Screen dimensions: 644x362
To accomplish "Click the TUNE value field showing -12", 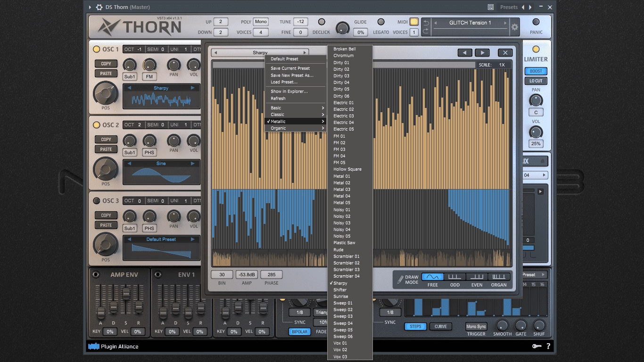I will (300, 22).
